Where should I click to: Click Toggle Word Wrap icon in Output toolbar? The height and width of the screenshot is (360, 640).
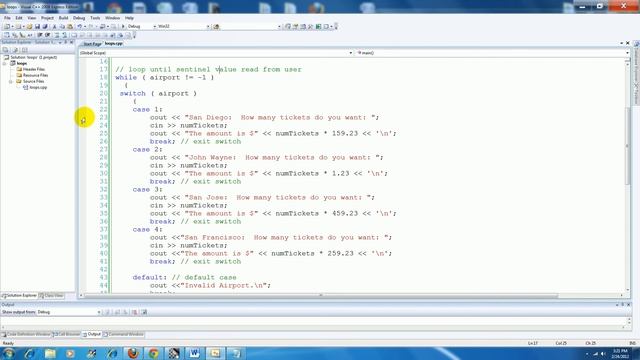click(x=144, y=312)
